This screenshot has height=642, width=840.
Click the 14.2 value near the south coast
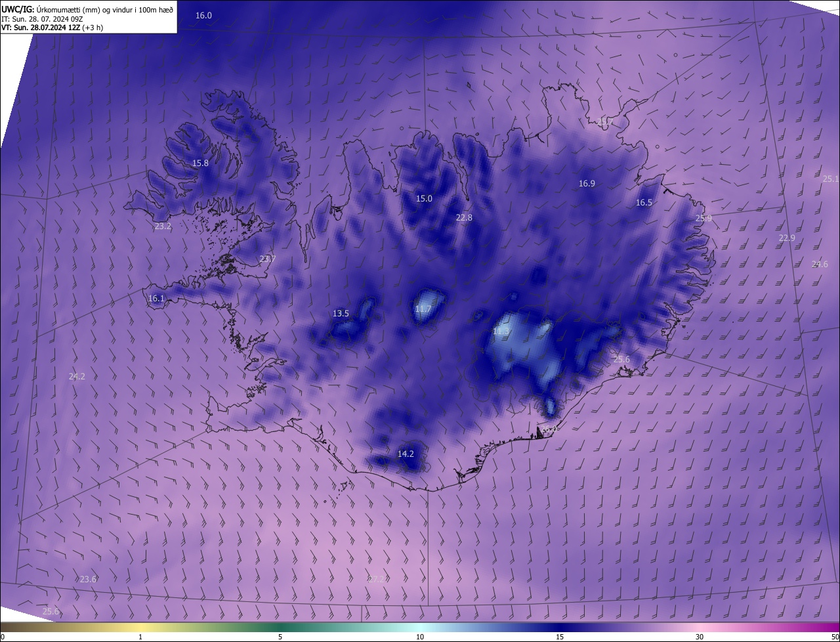coord(406,454)
